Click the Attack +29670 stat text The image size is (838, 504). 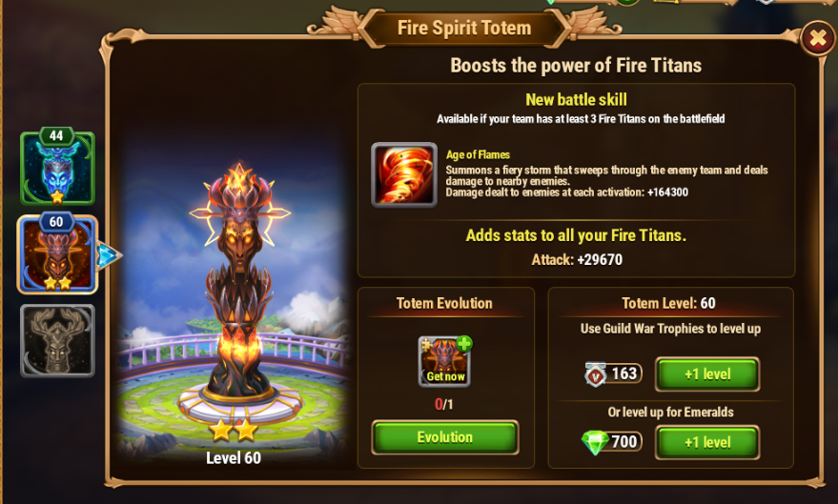coord(577,260)
